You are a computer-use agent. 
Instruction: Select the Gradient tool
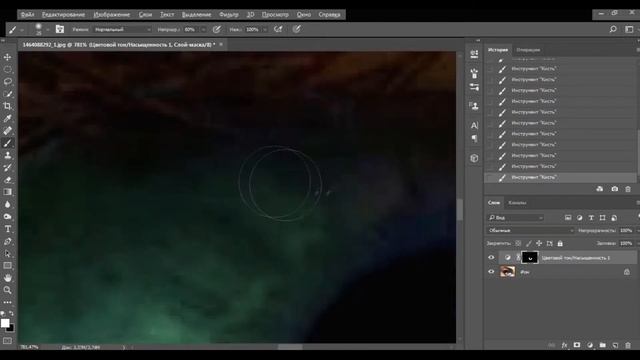7,192
